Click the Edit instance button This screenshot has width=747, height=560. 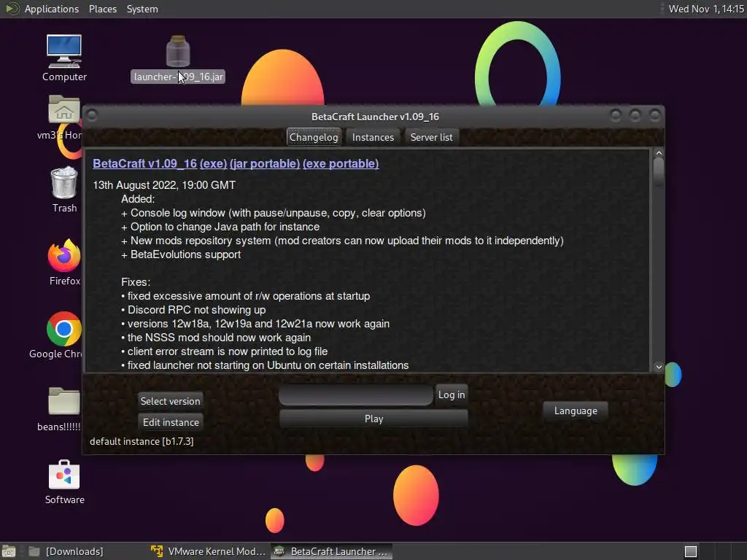(171, 422)
